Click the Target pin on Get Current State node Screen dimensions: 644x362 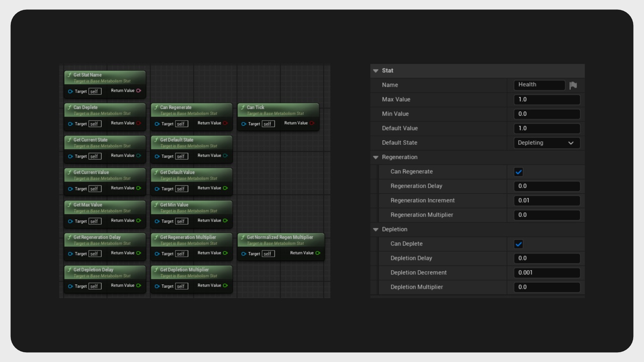70,156
